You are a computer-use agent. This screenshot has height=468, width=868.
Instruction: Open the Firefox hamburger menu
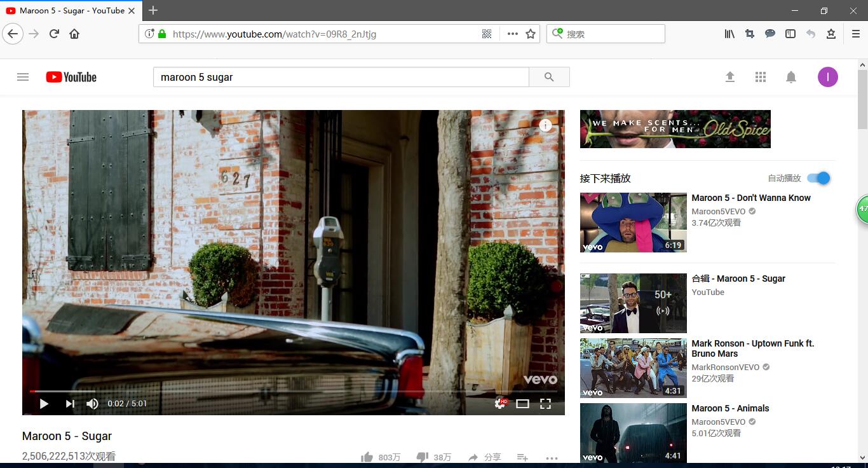(x=856, y=34)
